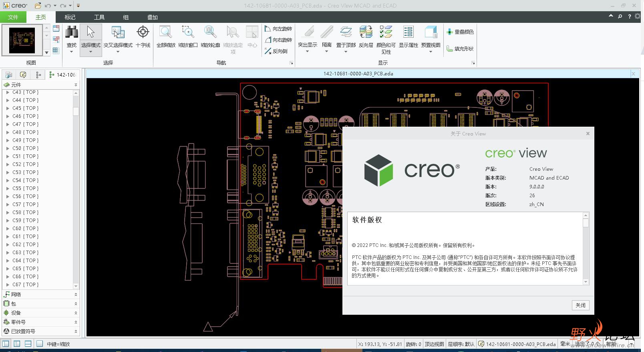The image size is (644, 352).
Task: Expand the 零件号 part numbers section
Action: pos(76,322)
